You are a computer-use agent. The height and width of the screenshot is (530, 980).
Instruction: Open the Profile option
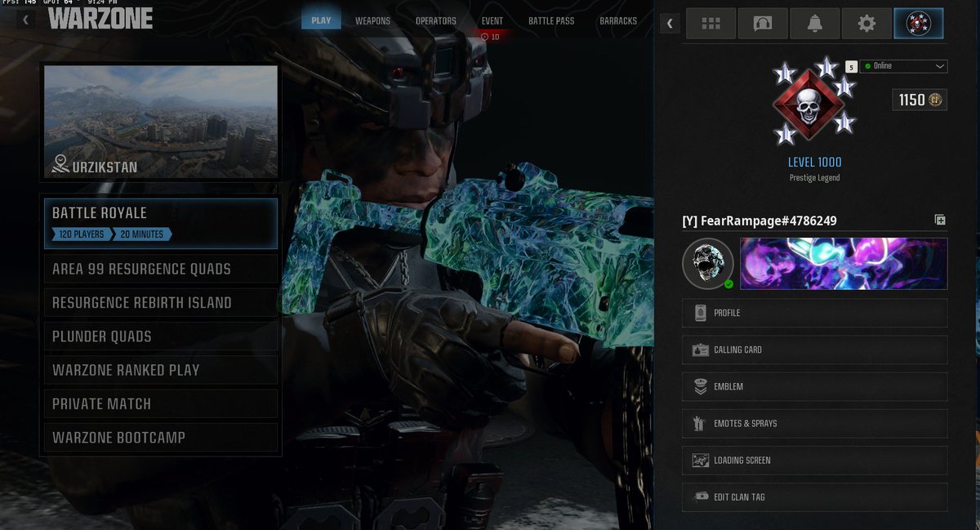[814, 313]
